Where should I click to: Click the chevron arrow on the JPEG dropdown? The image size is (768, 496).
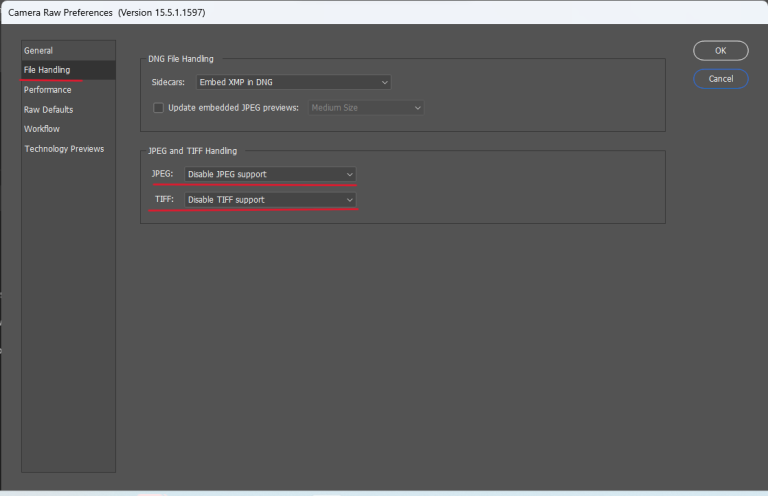pos(349,174)
